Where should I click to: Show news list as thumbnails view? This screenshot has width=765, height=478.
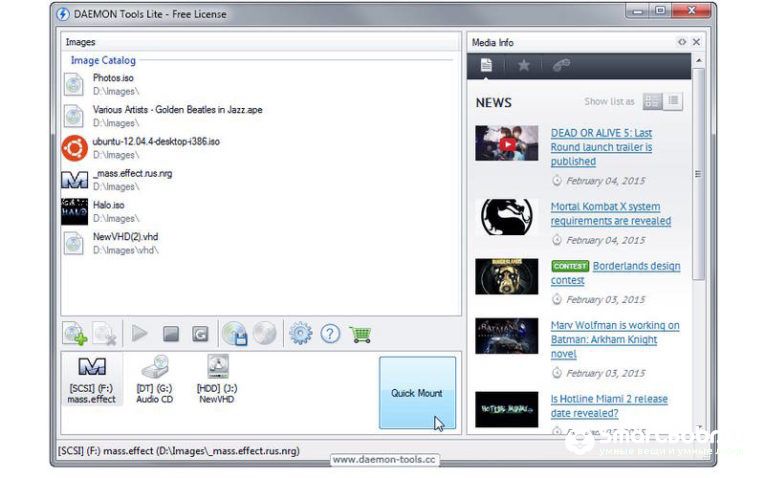coord(652,101)
